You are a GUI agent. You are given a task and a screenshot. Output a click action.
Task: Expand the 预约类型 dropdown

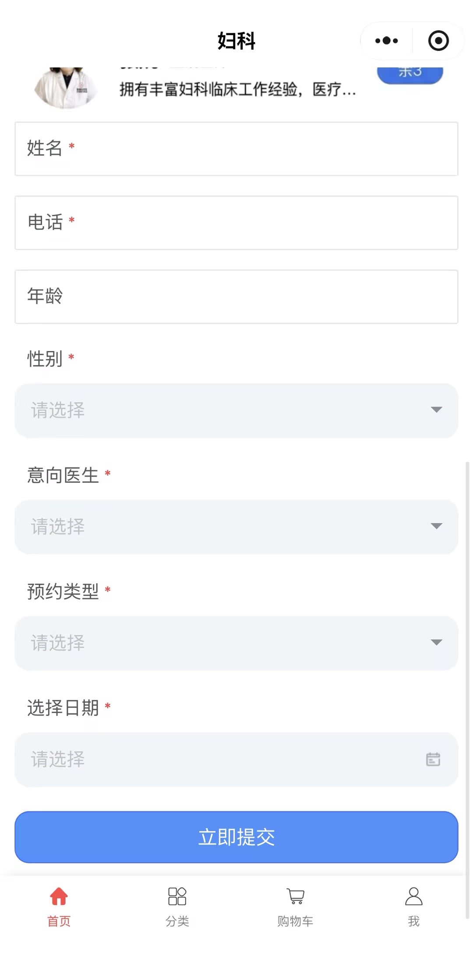point(236,643)
